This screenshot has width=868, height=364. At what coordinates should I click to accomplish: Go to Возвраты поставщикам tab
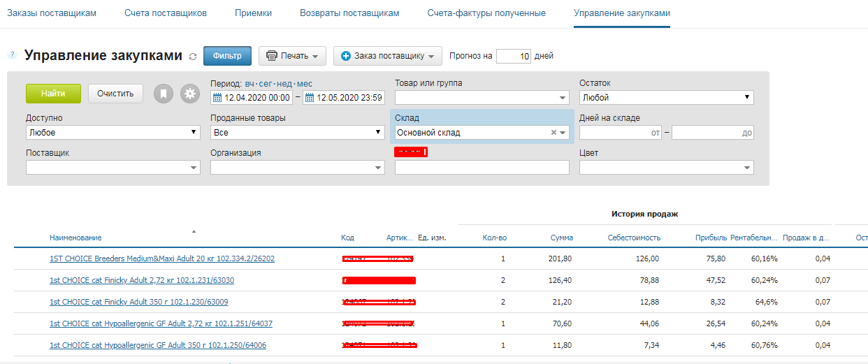click(349, 13)
